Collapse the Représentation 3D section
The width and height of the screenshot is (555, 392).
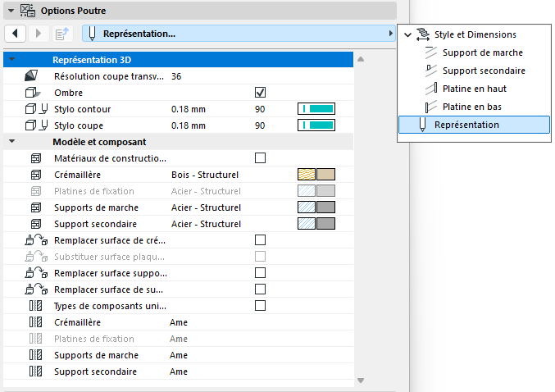point(12,60)
